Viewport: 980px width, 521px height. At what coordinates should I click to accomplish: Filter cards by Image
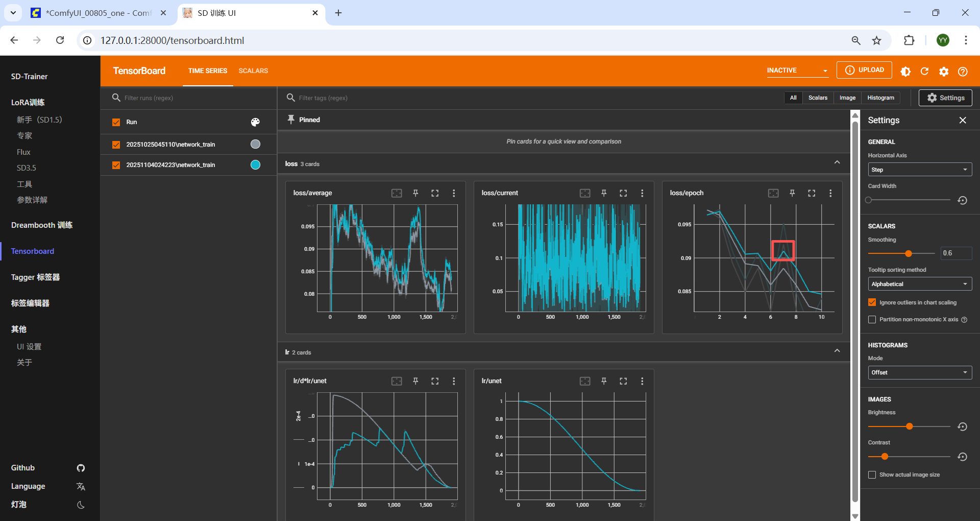tap(847, 98)
